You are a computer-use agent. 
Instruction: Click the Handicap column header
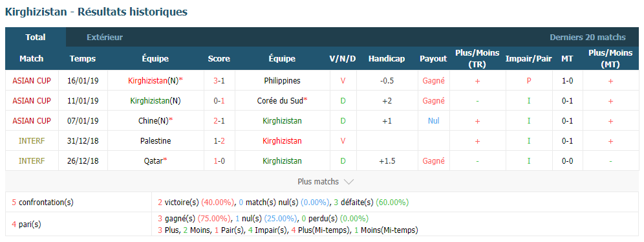click(387, 59)
